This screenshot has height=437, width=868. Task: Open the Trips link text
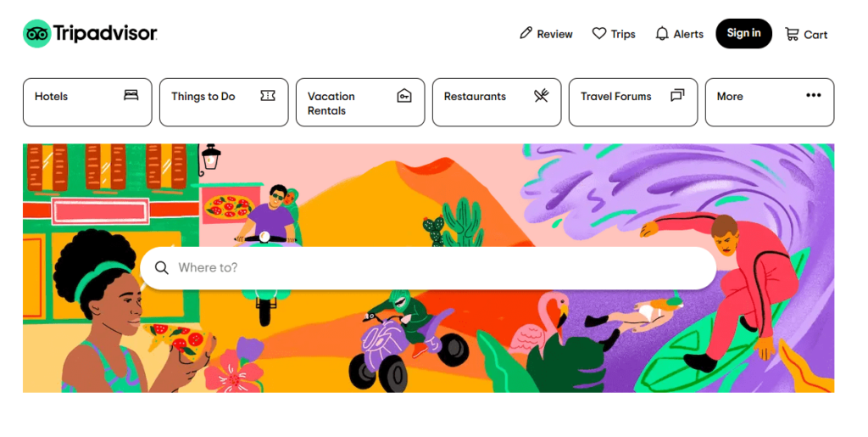click(x=623, y=34)
